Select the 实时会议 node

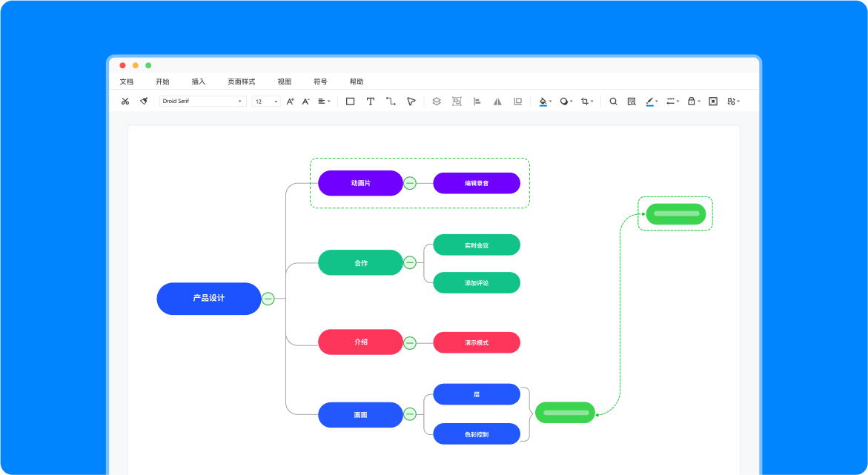click(x=477, y=245)
